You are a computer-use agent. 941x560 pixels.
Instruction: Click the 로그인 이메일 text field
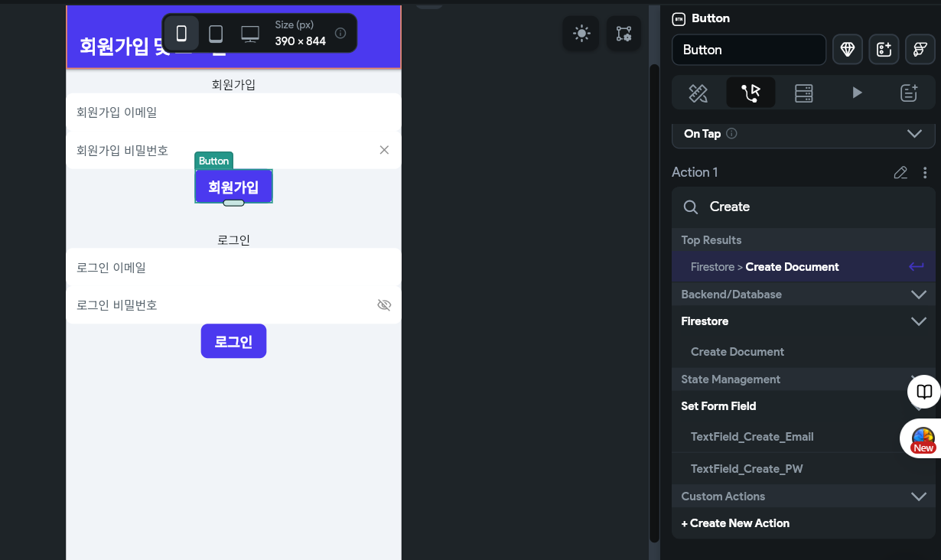pyautogui.click(x=233, y=268)
